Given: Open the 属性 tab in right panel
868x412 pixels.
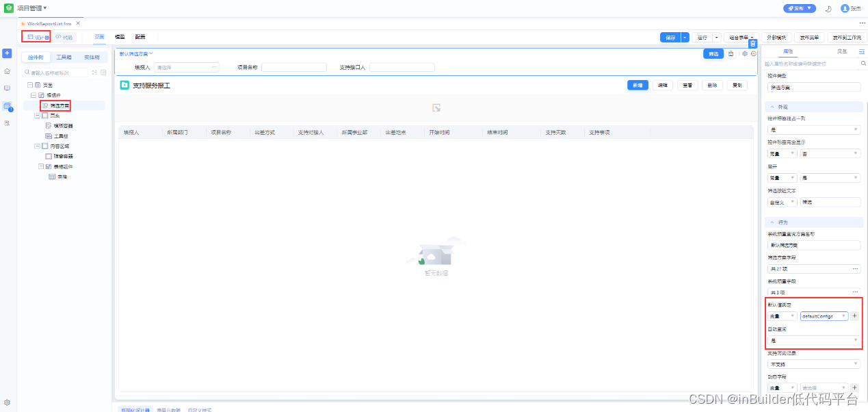Looking at the screenshot, I should [788, 51].
